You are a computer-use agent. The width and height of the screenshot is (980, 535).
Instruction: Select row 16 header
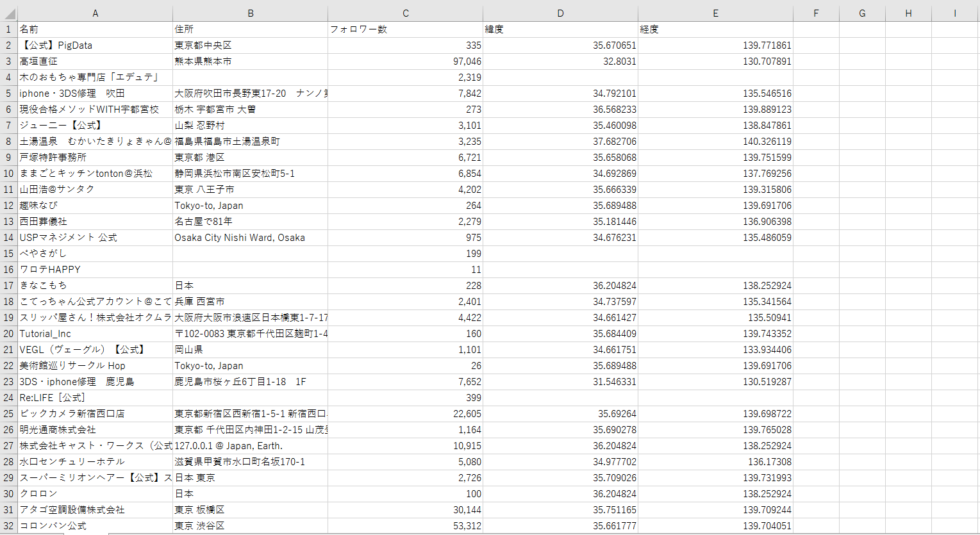tap(9, 270)
